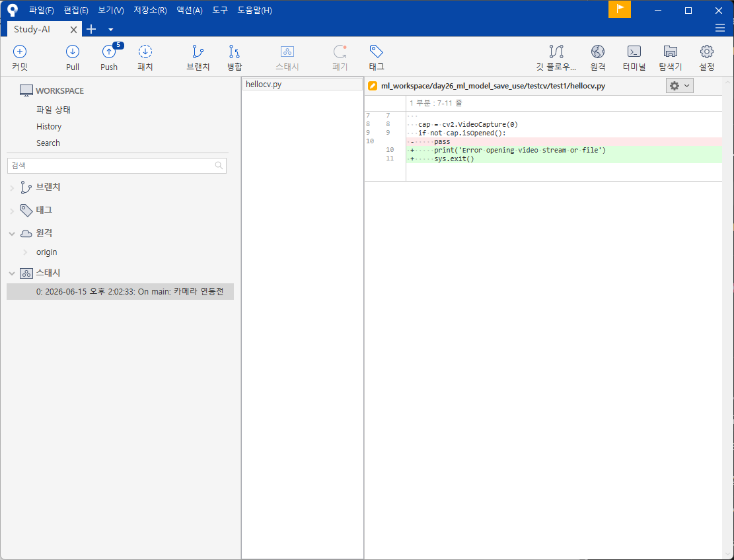734x560 pixels.
Task: Collapse the 스태시 section in sidebar
Action: tap(12, 273)
